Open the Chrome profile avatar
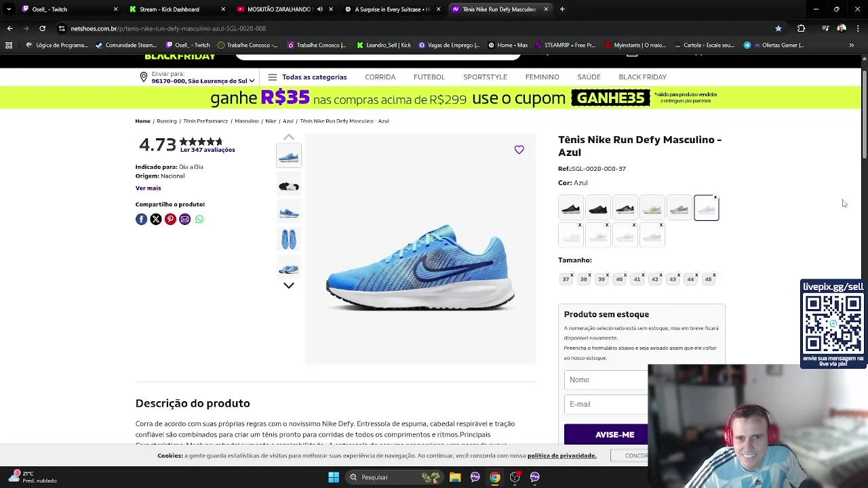 click(842, 28)
